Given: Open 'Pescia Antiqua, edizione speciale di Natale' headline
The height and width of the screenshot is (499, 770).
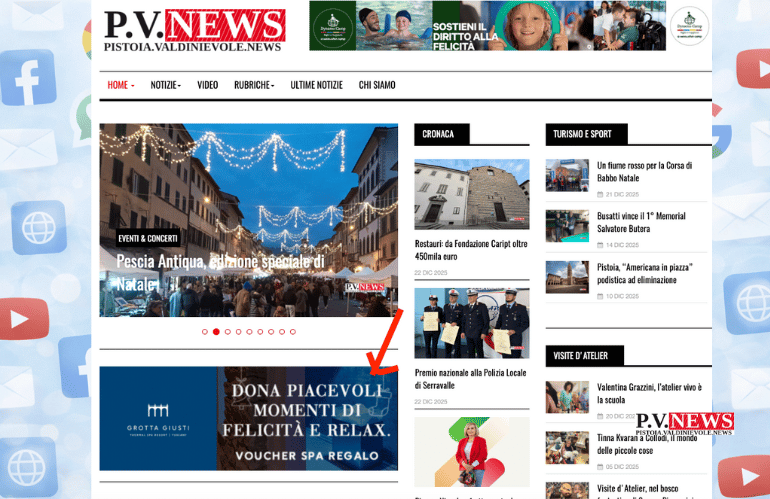Looking at the screenshot, I should (220, 273).
